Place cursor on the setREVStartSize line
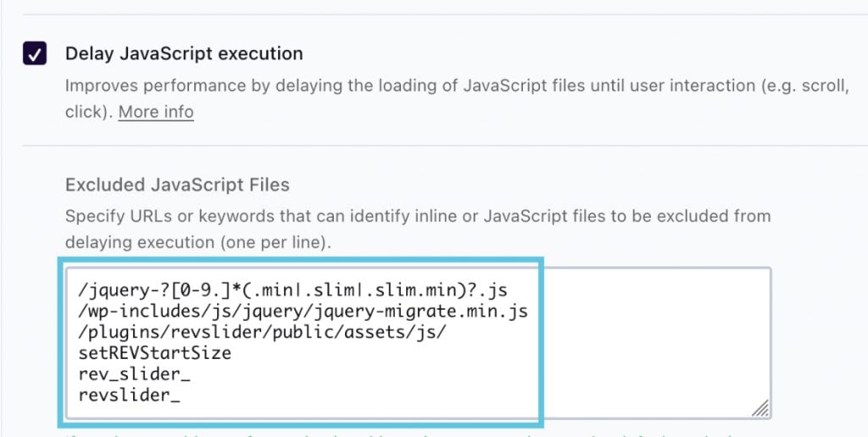Image resolution: width=868 pixels, height=437 pixels. coord(153,353)
